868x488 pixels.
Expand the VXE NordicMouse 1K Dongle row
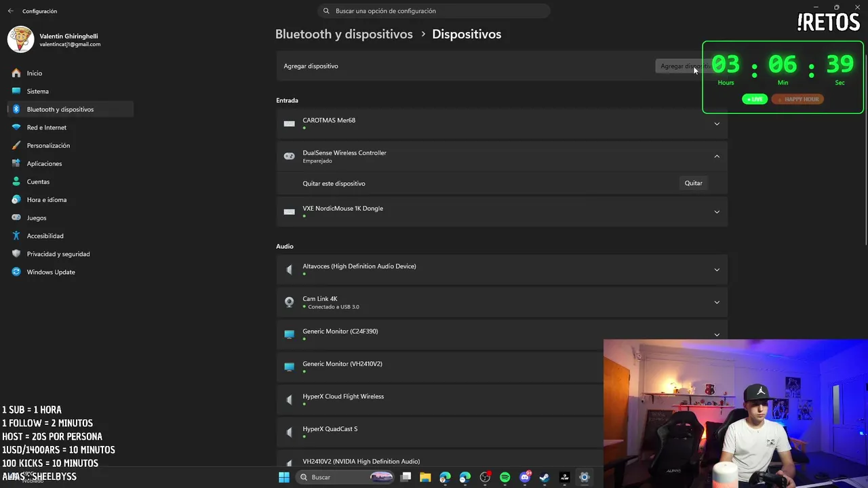pos(502,211)
